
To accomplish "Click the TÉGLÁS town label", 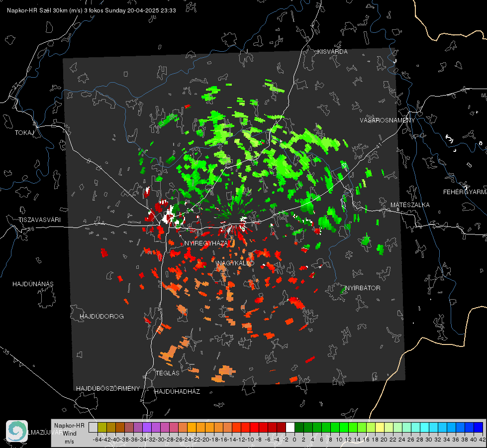I will [x=168, y=373].
